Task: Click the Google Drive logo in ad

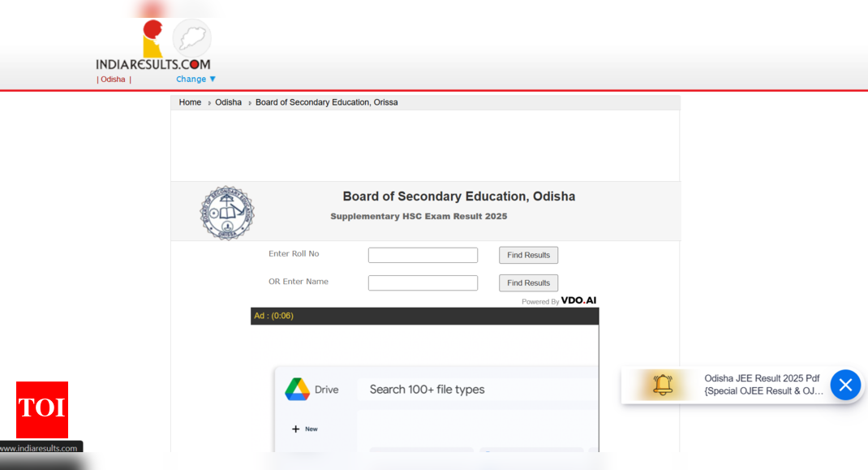Action: click(298, 390)
